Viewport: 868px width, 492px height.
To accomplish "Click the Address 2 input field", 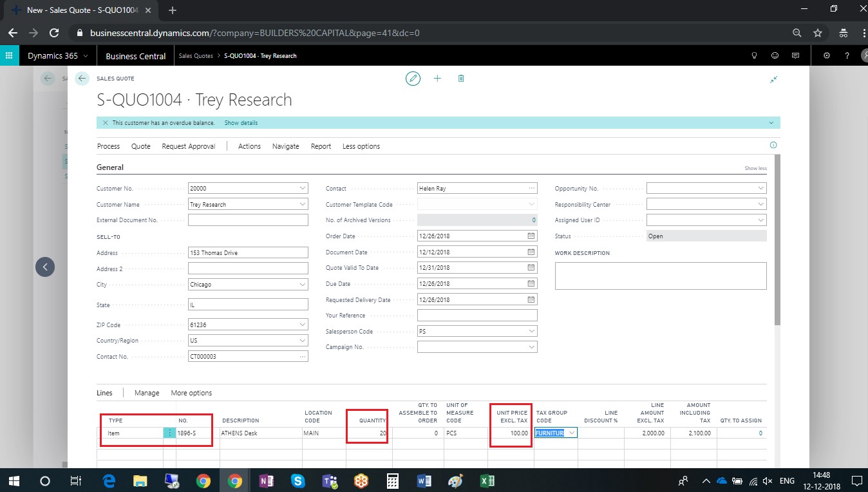I will [249, 269].
